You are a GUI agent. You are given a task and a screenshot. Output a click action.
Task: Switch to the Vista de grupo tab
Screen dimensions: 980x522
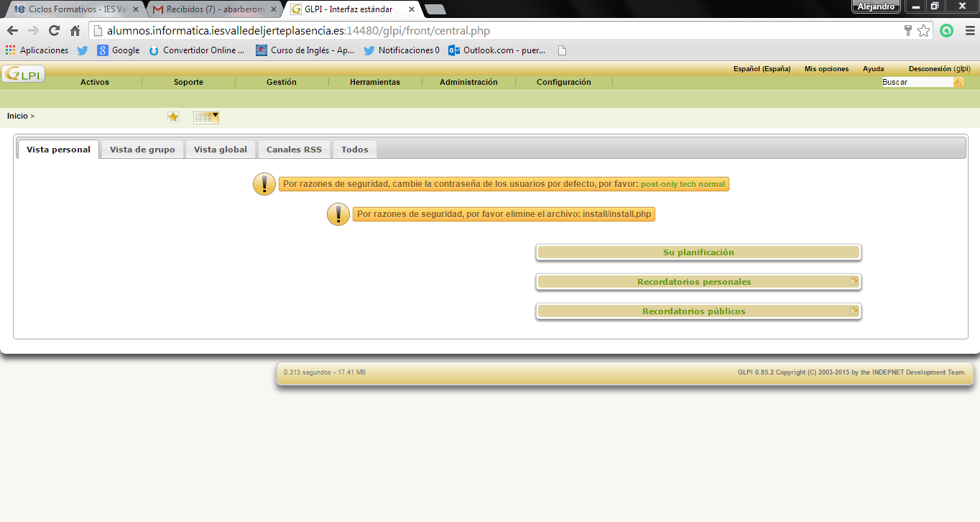pyautogui.click(x=142, y=150)
